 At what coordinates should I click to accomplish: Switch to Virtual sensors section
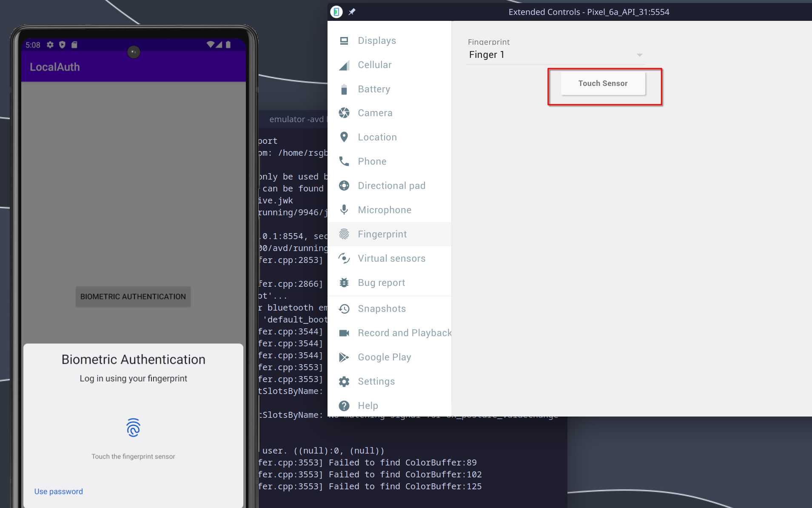click(x=391, y=259)
